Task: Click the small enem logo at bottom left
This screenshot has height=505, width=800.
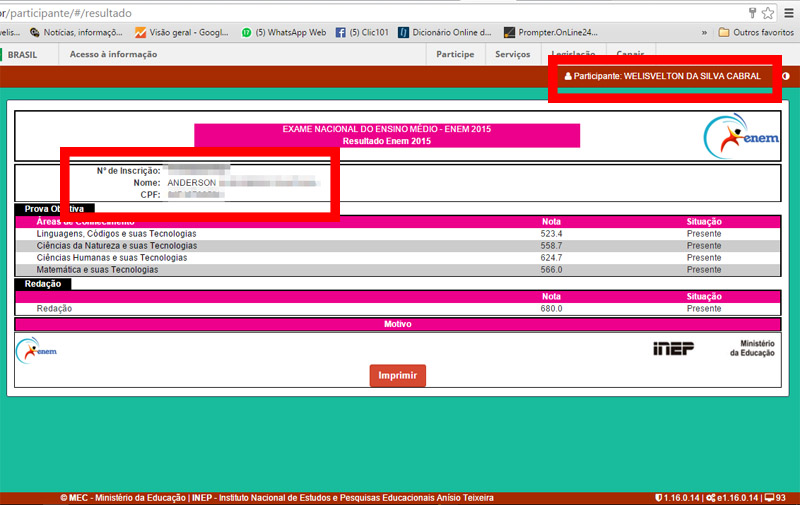Action: tap(36, 350)
